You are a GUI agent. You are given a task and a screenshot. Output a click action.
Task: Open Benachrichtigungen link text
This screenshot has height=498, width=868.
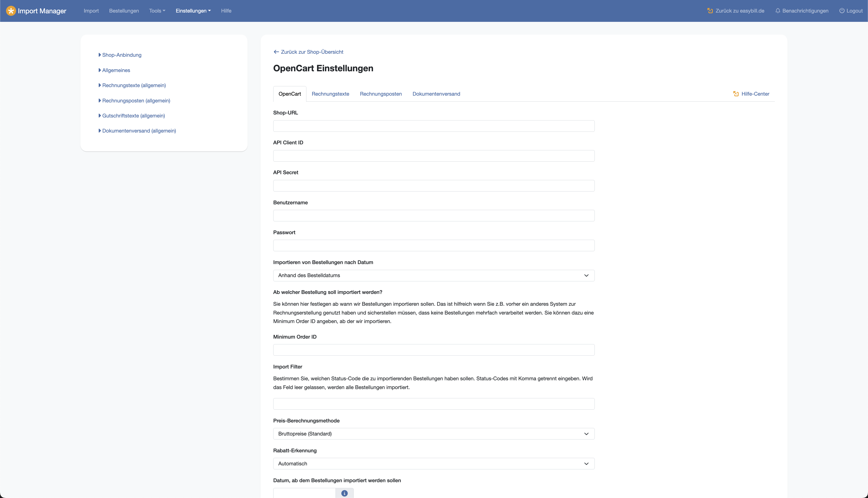805,11
